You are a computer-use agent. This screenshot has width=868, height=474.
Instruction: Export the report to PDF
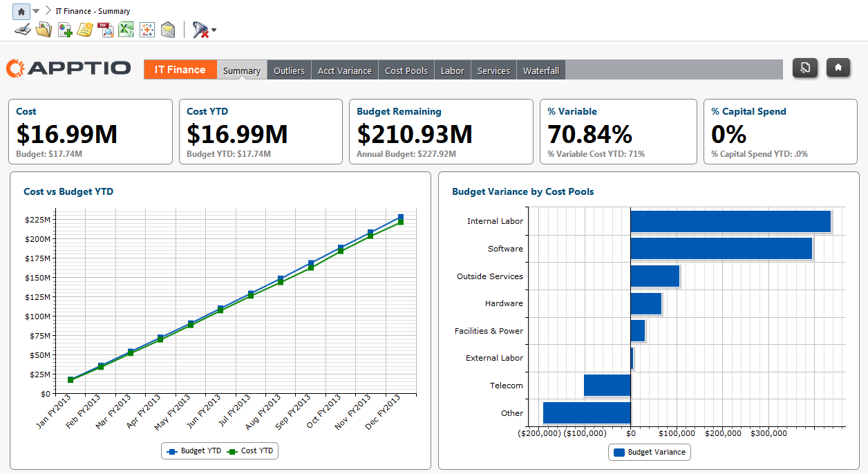(x=105, y=30)
